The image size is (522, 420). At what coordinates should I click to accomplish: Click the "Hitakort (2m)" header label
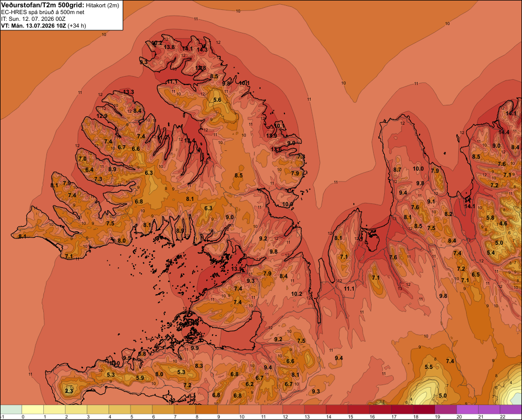coord(102,5)
